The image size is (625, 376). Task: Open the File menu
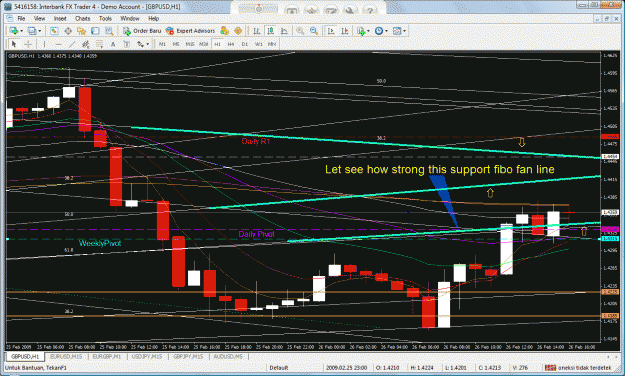(x=21, y=18)
